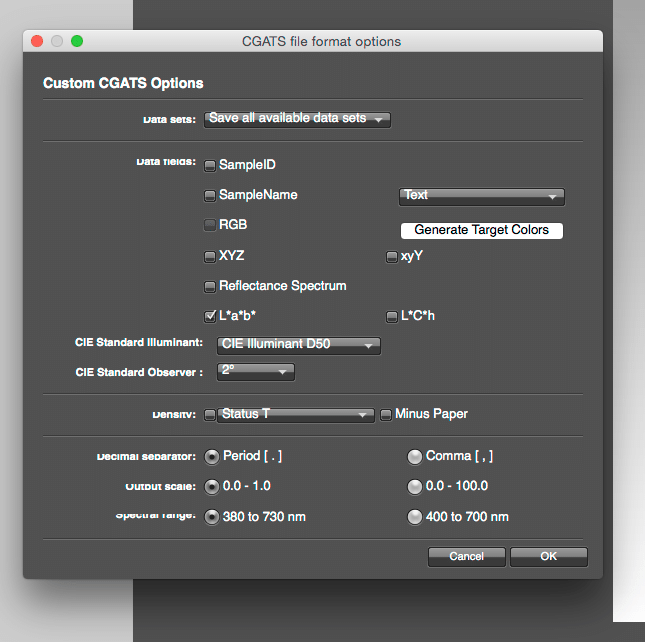Confirm options with the OK button
The image size is (645, 642).
[x=548, y=557]
